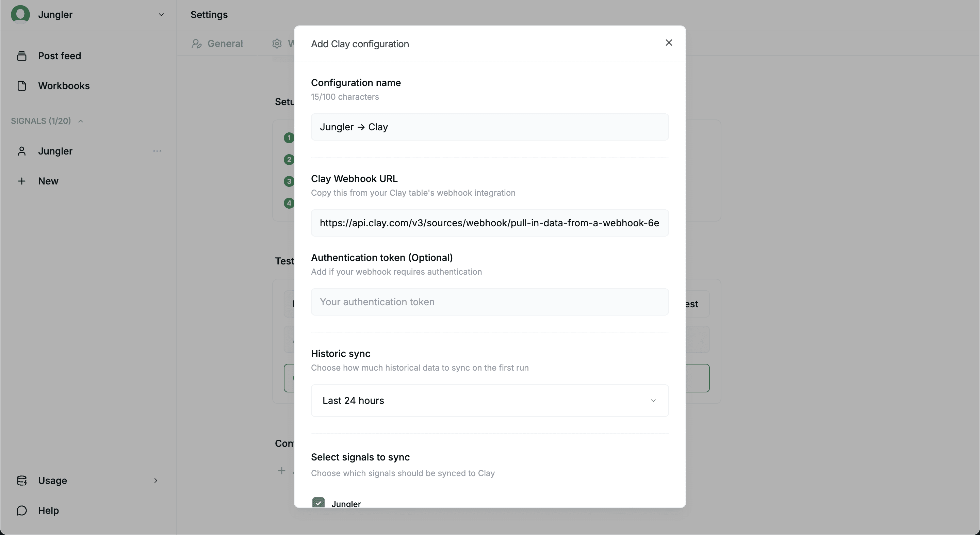
Task: Focus the Clay Webhook URL field
Action: (x=489, y=223)
